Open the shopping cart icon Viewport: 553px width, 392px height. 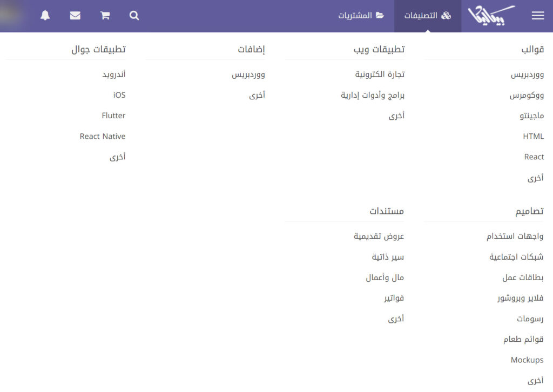point(104,15)
